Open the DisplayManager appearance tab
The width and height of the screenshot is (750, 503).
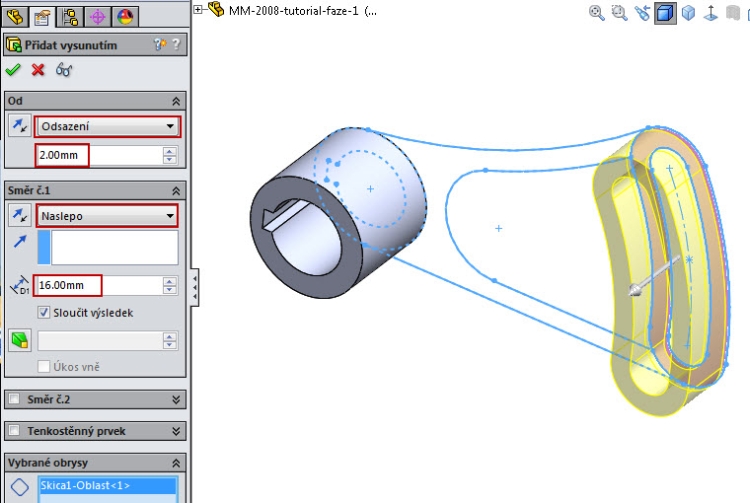125,17
